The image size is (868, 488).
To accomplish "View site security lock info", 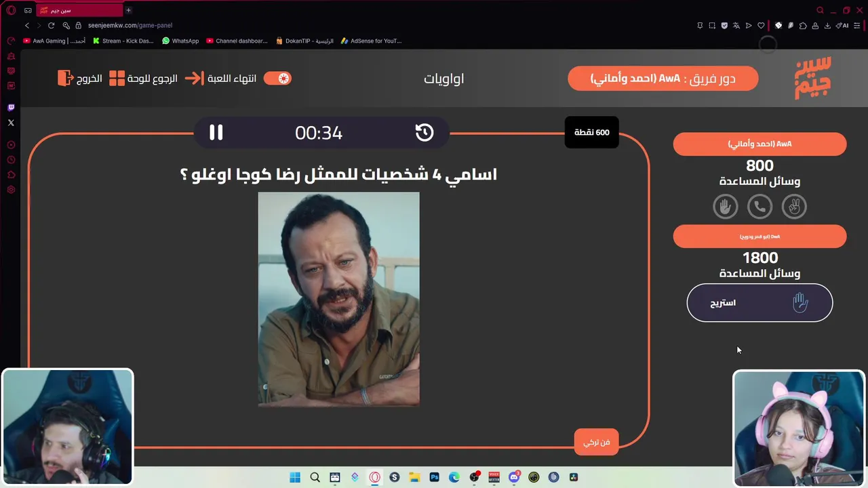I will pyautogui.click(x=79, y=25).
